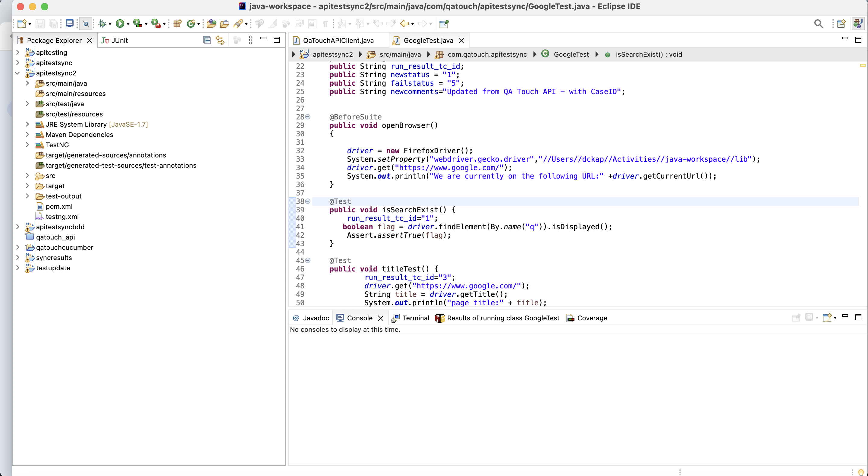Fold the openBrowser method at line 28
Viewport: 868px width, 476px height.
click(x=308, y=117)
